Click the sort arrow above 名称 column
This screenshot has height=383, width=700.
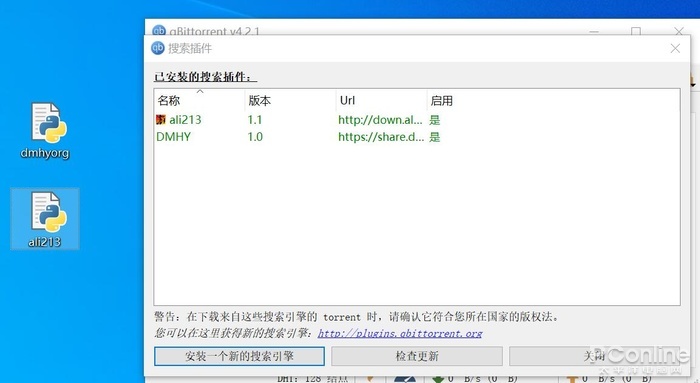pyautogui.click(x=200, y=91)
